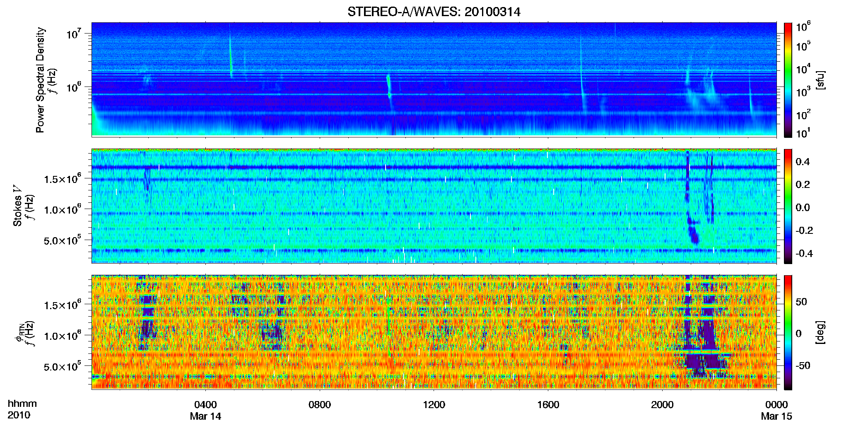Viewport: 868px width, 447px height.
Task: Click the 2000 time tick label
Action: (x=662, y=404)
